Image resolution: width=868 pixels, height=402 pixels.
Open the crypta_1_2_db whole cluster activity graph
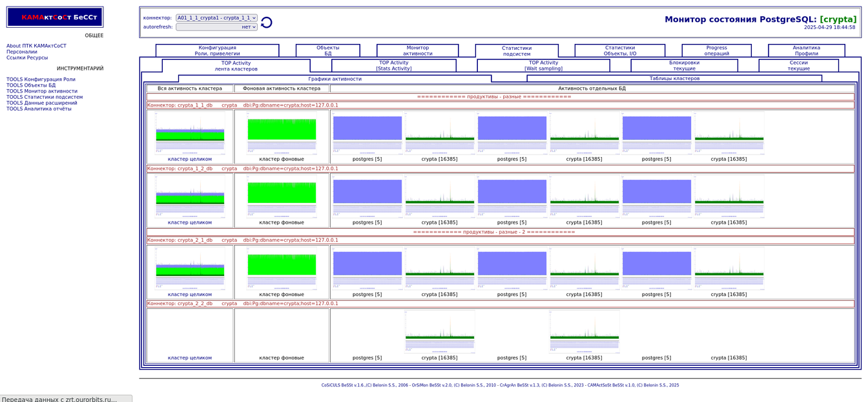[190, 196]
